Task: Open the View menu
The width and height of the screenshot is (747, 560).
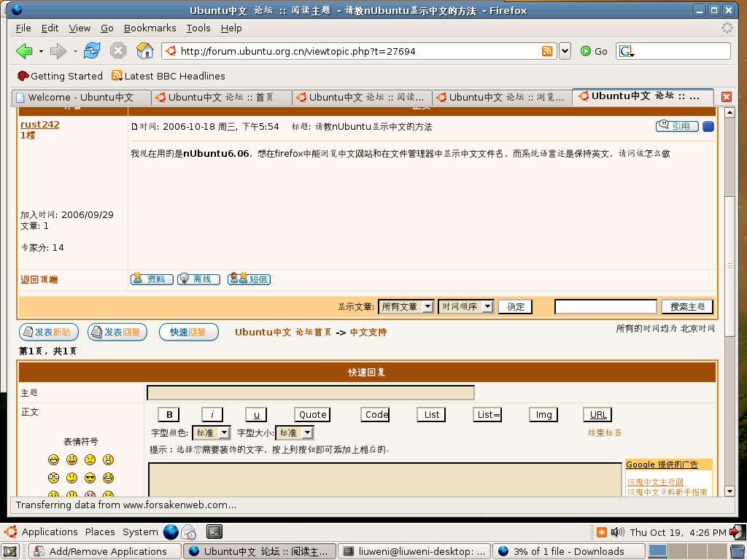Action: (x=80, y=28)
